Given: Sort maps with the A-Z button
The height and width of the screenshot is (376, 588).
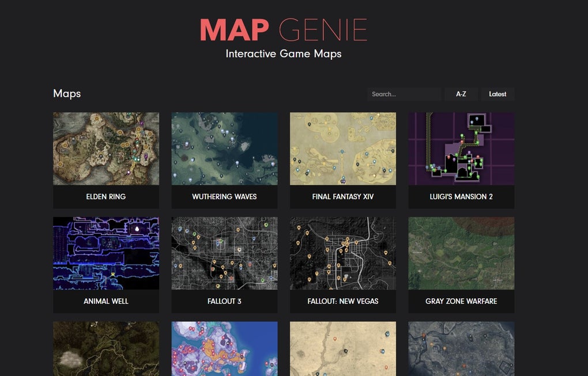Looking at the screenshot, I should pyautogui.click(x=461, y=94).
